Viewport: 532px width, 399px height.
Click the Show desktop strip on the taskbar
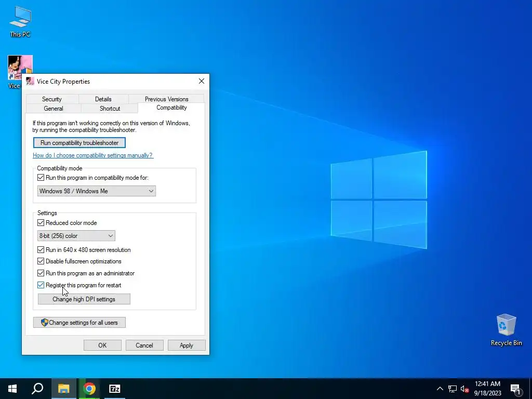coord(530,389)
